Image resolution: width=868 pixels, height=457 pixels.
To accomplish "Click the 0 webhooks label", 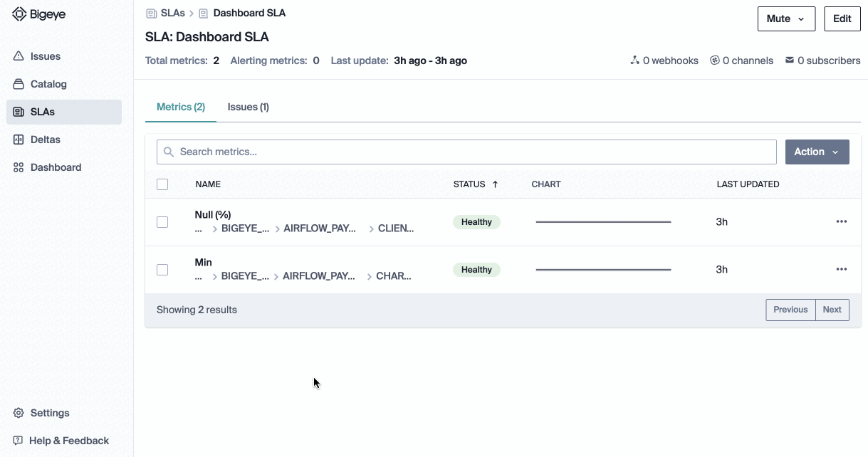I will pos(671,61).
